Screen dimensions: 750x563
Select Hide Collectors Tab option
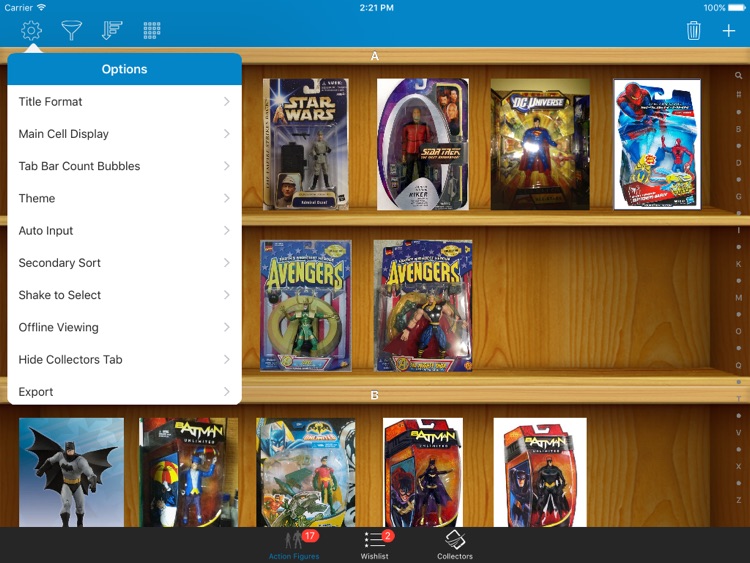[124, 360]
